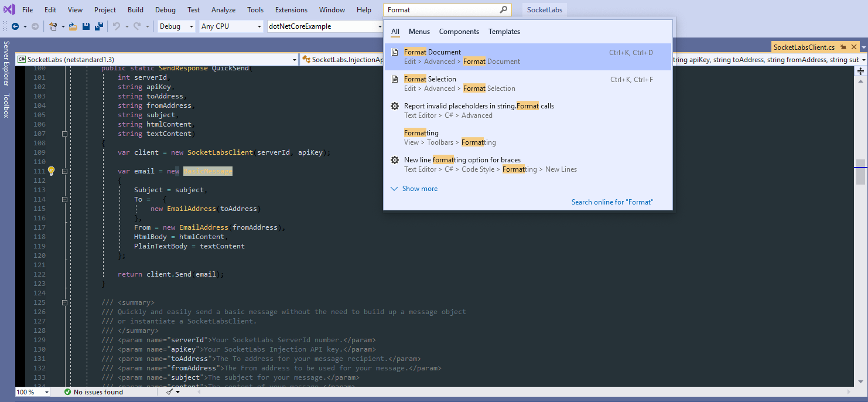The image size is (868, 402).
Task: Open the Window menu
Action: pyautogui.click(x=332, y=10)
